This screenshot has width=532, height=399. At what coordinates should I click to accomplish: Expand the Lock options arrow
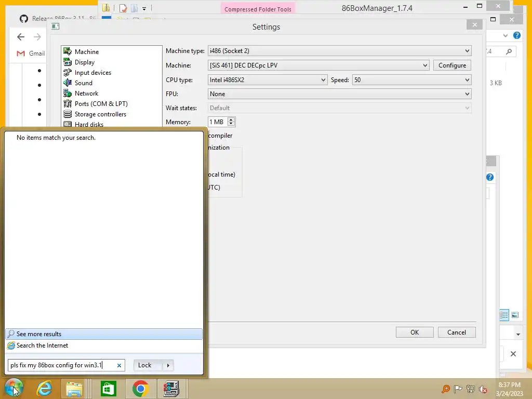click(168, 365)
